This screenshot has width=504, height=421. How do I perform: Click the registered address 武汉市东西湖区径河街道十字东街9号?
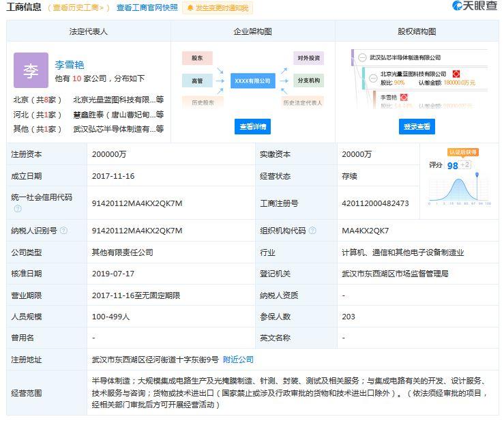tap(155, 360)
